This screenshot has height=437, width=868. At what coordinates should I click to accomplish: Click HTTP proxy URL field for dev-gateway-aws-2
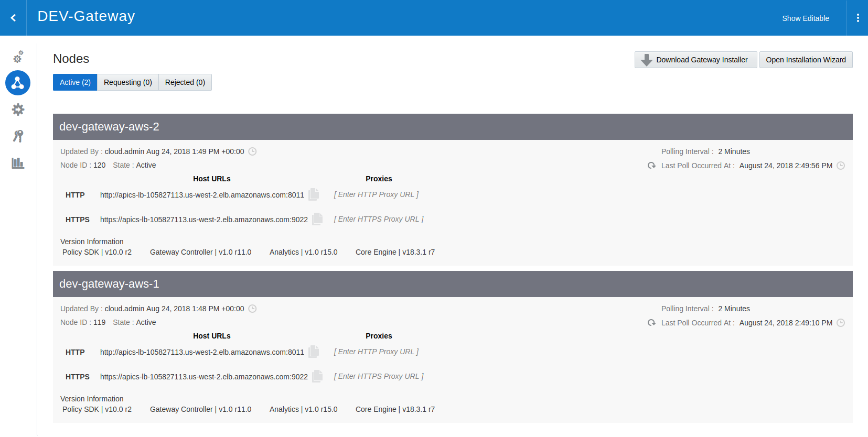click(x=376, y=194)
